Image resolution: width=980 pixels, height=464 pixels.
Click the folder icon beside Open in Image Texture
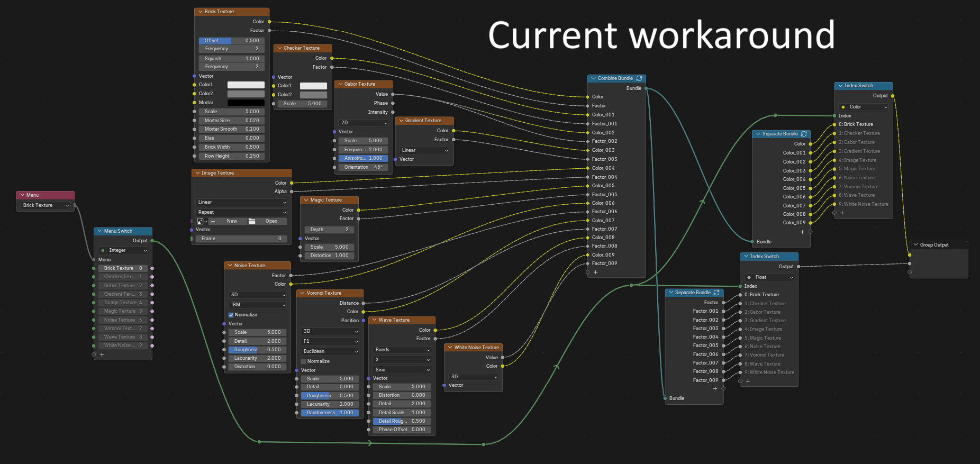(x=252, y=221)
